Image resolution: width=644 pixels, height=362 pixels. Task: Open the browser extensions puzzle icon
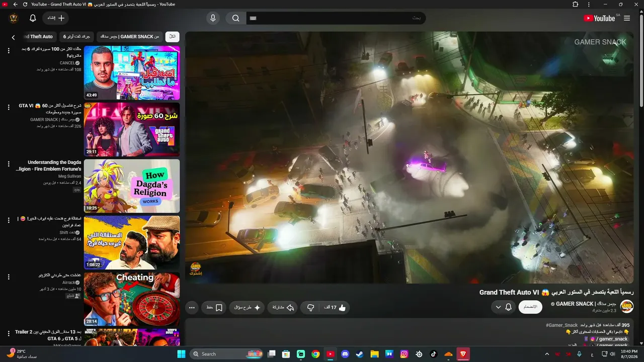tap(576, 4)
